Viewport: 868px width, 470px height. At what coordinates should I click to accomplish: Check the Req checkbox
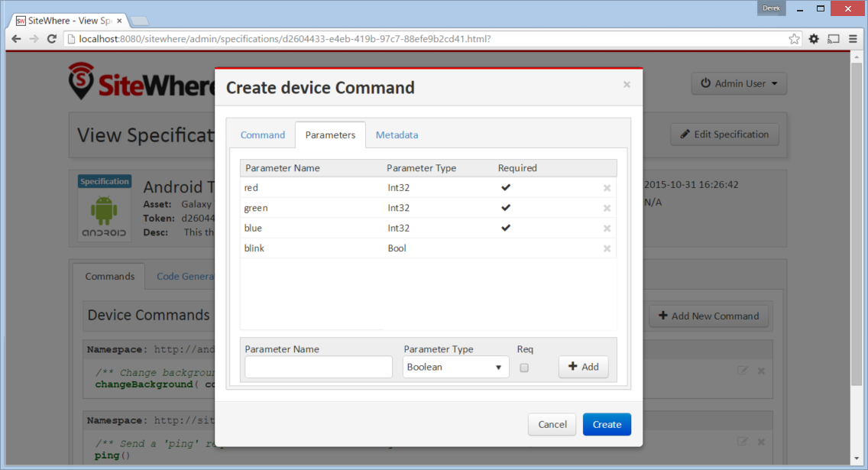(524, 368)
